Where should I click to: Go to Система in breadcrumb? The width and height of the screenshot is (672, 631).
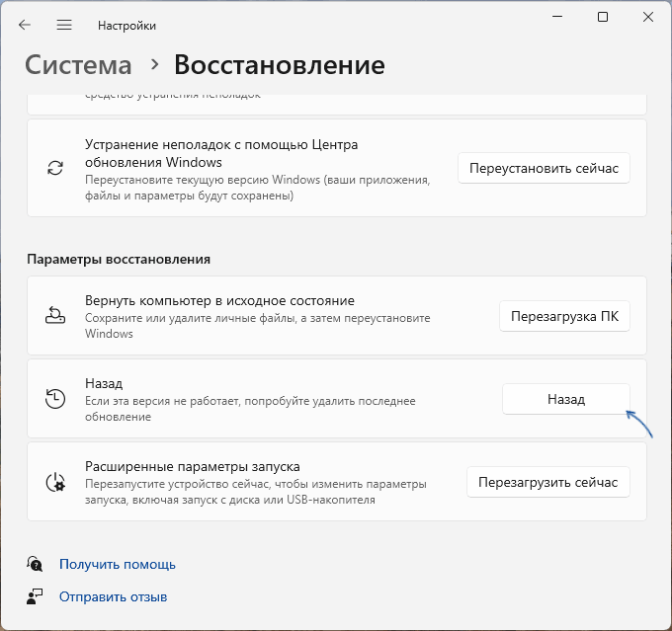pyautogui.click(x=78, y=65)
